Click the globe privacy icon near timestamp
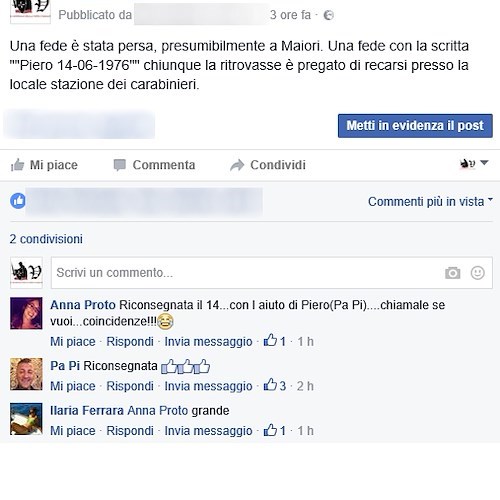 point(328,15)
